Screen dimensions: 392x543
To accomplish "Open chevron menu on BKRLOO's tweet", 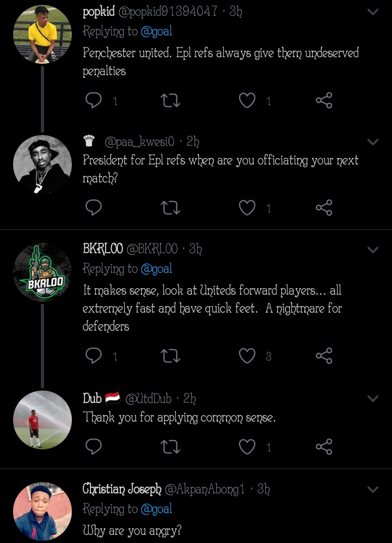I will 373,250.
